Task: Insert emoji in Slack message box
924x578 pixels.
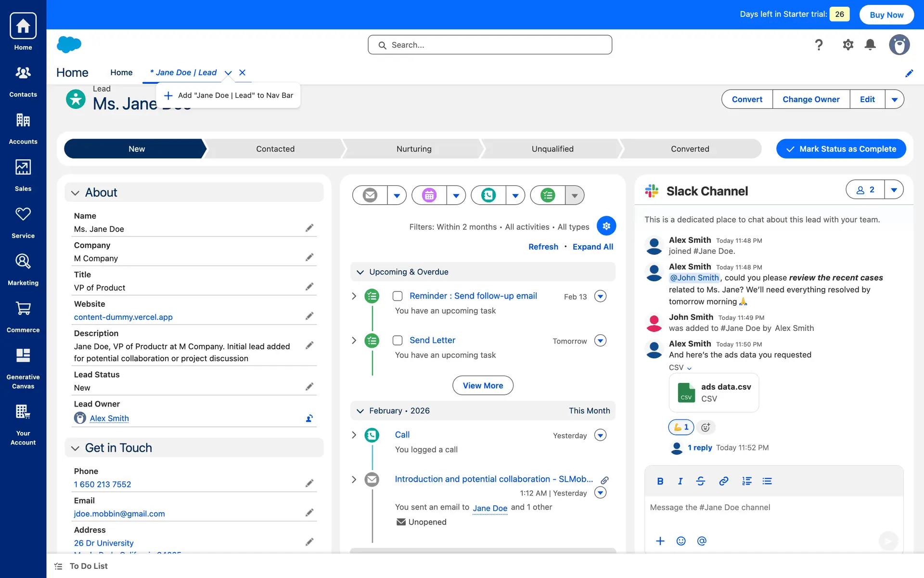Action: [681, 541]
